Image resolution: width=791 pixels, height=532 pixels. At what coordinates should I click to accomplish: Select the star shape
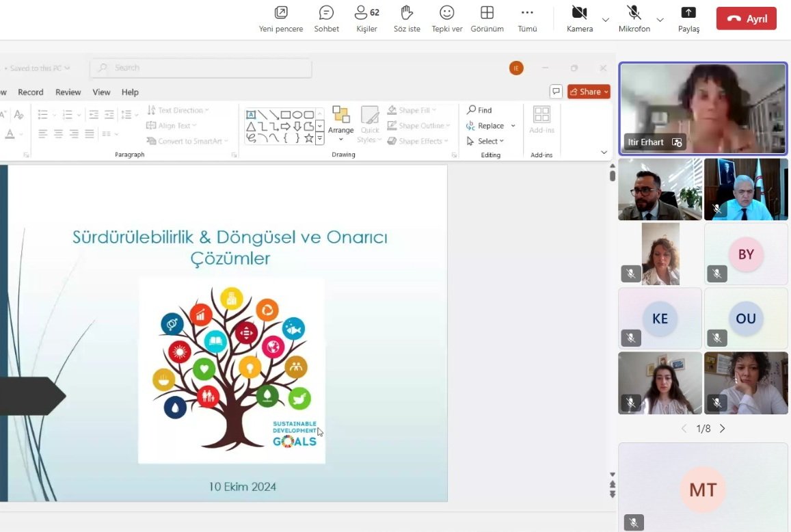point(309,138)
